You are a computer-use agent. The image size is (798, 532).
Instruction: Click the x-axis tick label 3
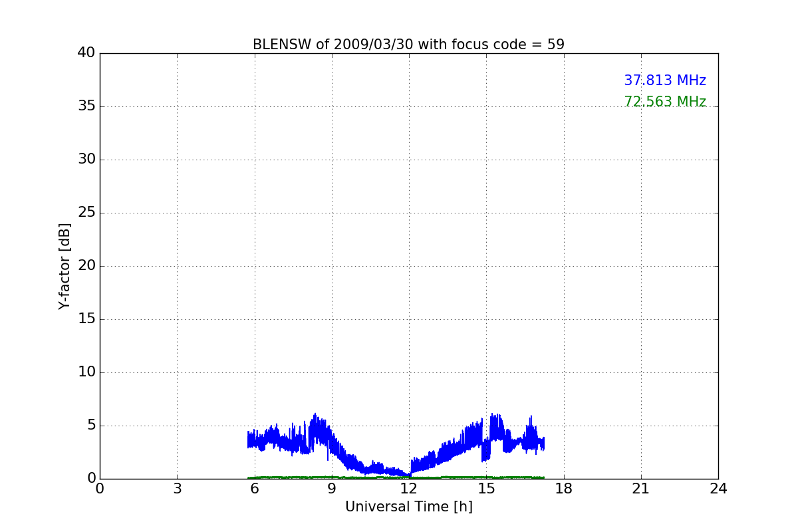tap(177, 489)
